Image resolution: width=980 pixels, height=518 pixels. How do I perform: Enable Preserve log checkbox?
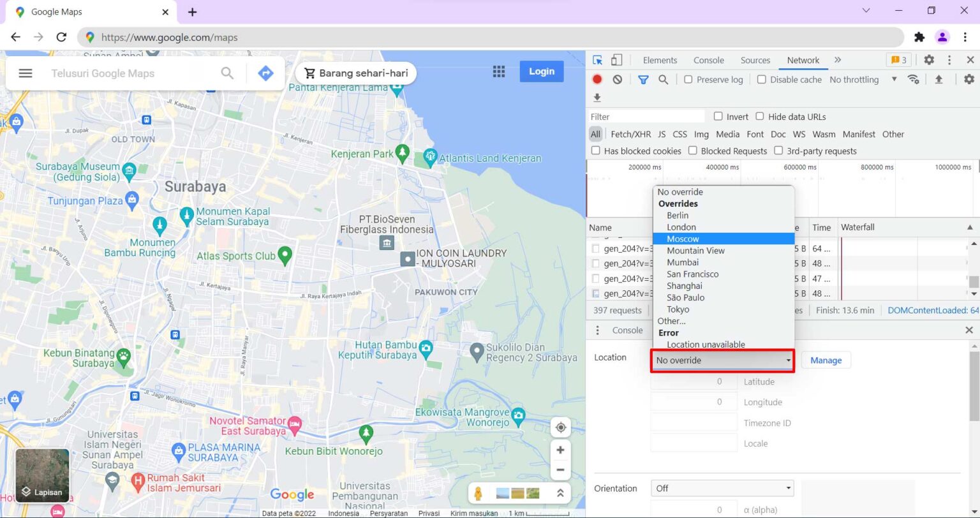point(688,79)
